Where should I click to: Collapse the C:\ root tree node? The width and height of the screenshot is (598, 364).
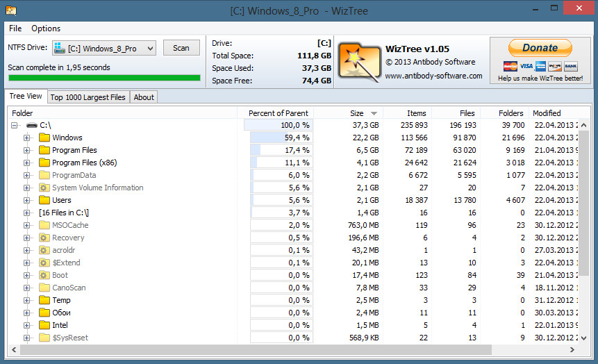[15, 125]
